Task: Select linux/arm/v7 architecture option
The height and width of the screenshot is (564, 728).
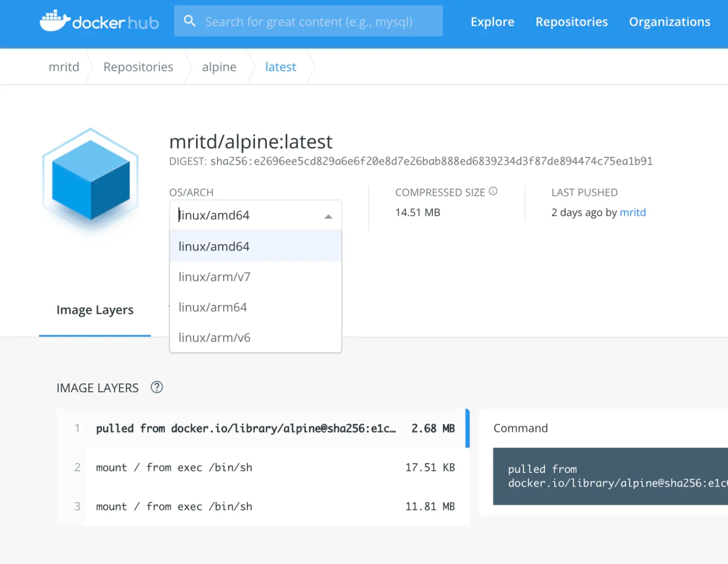Action: click(255, 277)
